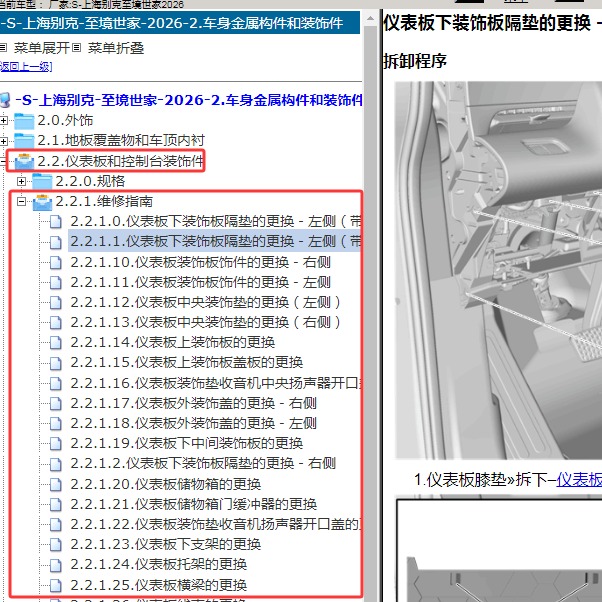Click document icon beside 2.2.1.19 entry
602x602 pixels.
point(56,443)
